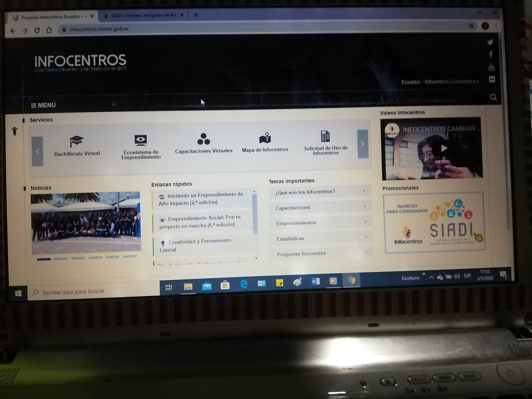Image resolution: width=532 pixels, height=399 pixels.
Task: Open the accessibility figure icon
Action: [15, 131]
